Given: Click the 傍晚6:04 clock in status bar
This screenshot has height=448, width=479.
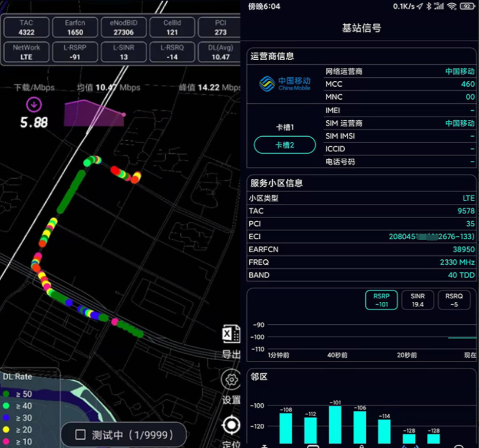Looking at the screenshot, I should click(264, 6).
